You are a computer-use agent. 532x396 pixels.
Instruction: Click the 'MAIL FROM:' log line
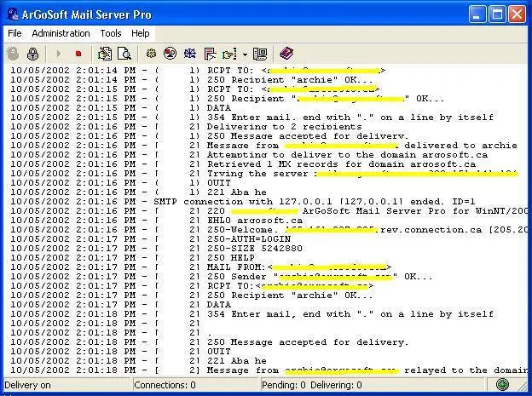[x=201, y=267]
